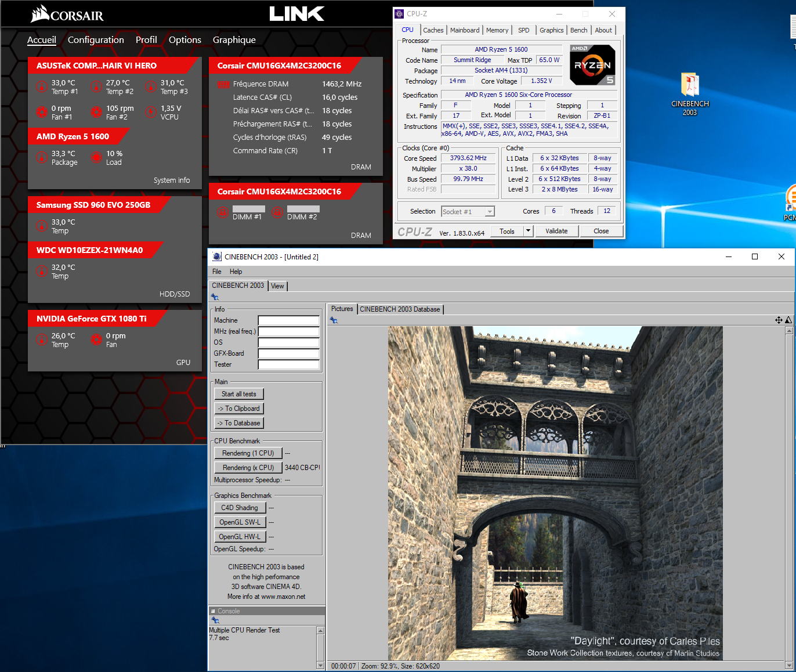The height and width of the screenshot is (672, 796).
Task: Click the zoom triangle icon in picture view
Action: point(788,320)
